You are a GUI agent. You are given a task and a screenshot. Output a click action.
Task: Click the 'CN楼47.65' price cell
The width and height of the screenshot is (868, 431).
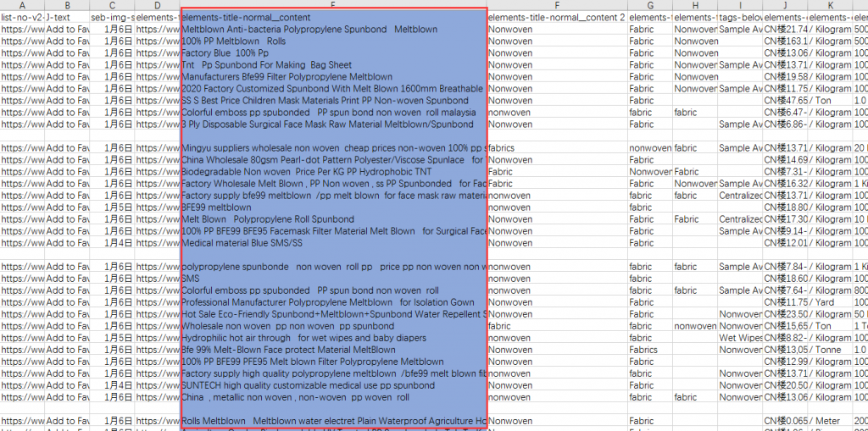click(x=785, y=101)
